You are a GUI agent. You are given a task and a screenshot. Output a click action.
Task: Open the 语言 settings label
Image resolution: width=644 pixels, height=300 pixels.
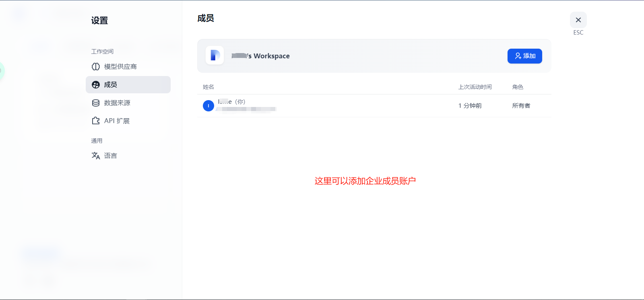[111, 156]
